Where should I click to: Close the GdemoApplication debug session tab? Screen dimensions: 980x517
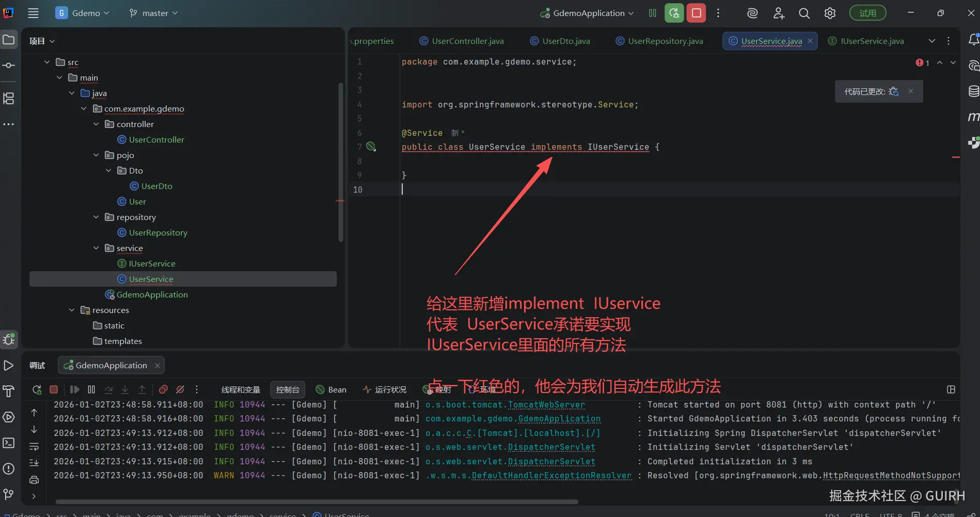[157, 366]
